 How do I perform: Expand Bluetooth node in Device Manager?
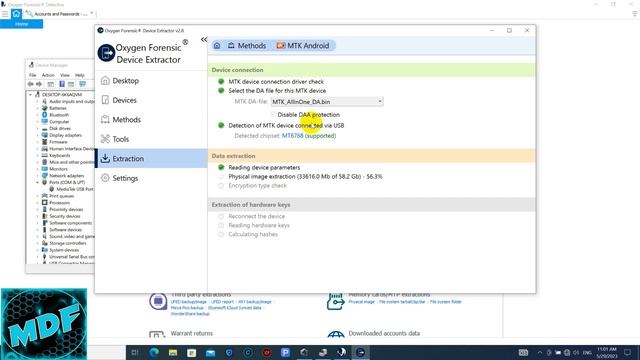pos(38,115)
